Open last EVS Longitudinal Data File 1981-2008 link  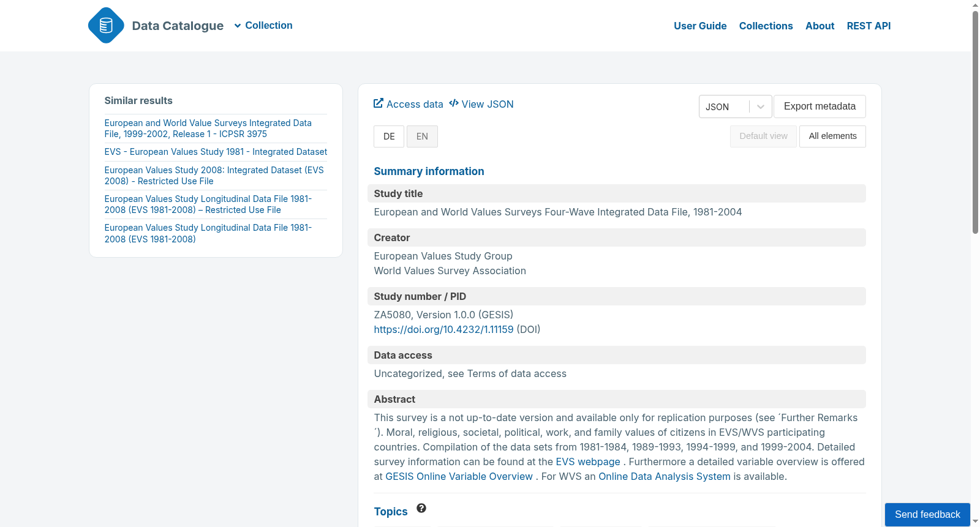pos(208,233)
